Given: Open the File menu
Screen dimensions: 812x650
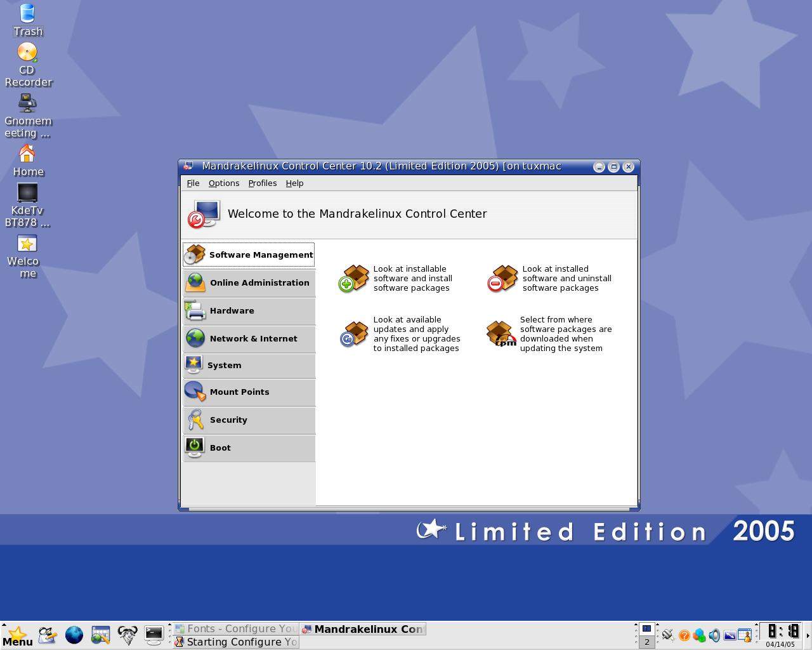Looking at the screenshot, I should 193,183.
